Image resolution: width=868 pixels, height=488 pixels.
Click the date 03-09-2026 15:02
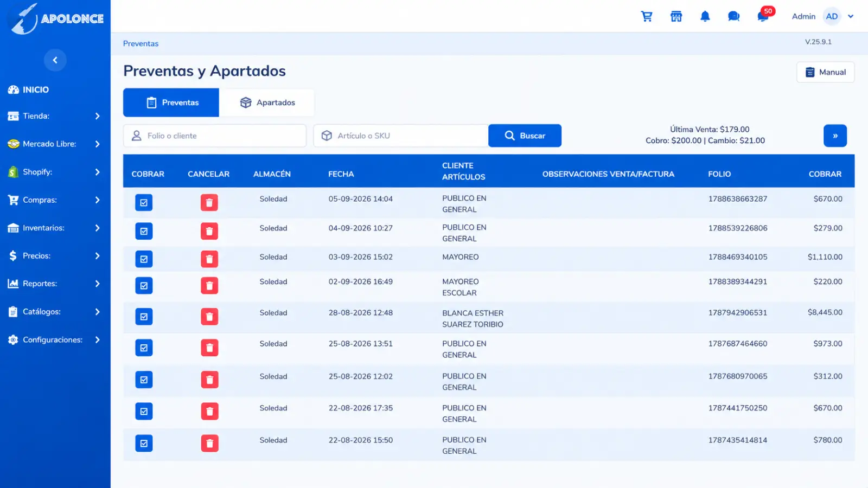[360, 257]
